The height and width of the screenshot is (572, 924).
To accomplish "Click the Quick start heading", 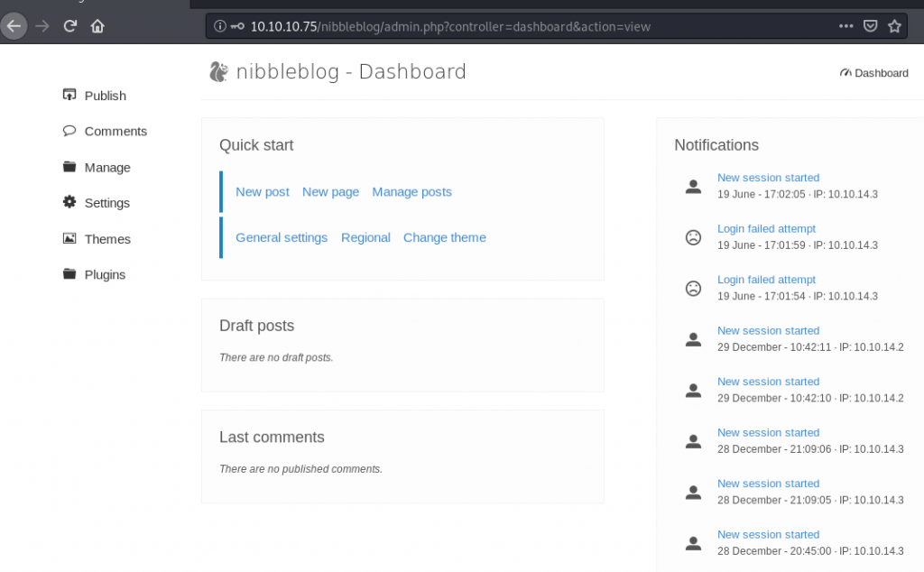I will coord(256,145).
